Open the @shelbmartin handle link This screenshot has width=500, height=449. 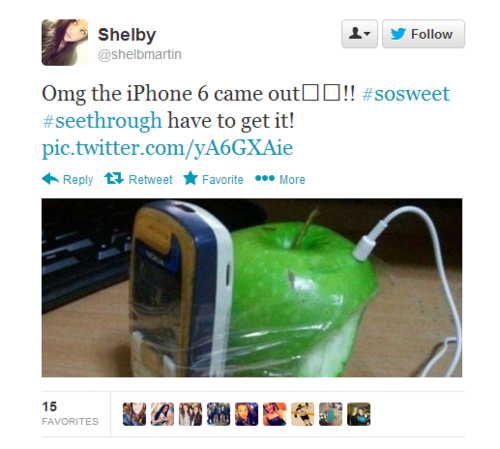140,54
